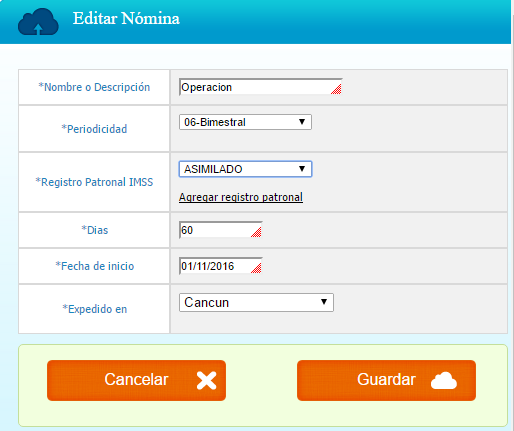Click the X icon on Cancelar button
514x431 pixels.
pos(207,380)
